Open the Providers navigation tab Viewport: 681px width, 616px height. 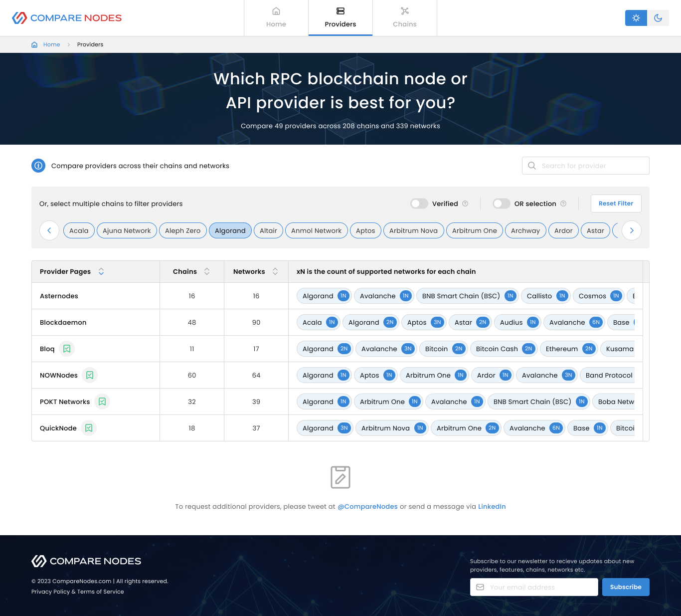tap(340, 18)
